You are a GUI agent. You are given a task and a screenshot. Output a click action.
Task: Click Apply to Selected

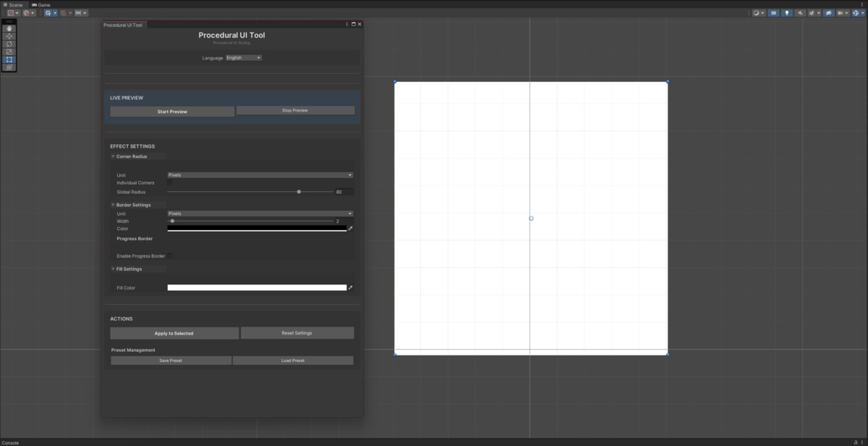[174, 332]
